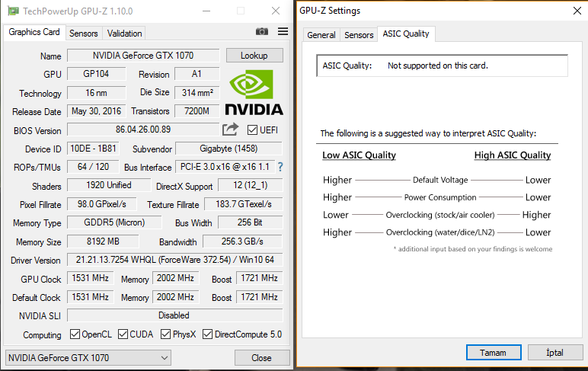Click the Bus Interface value PCI-E 3.0 x16
Screen dimensions: 588x371
225,167
